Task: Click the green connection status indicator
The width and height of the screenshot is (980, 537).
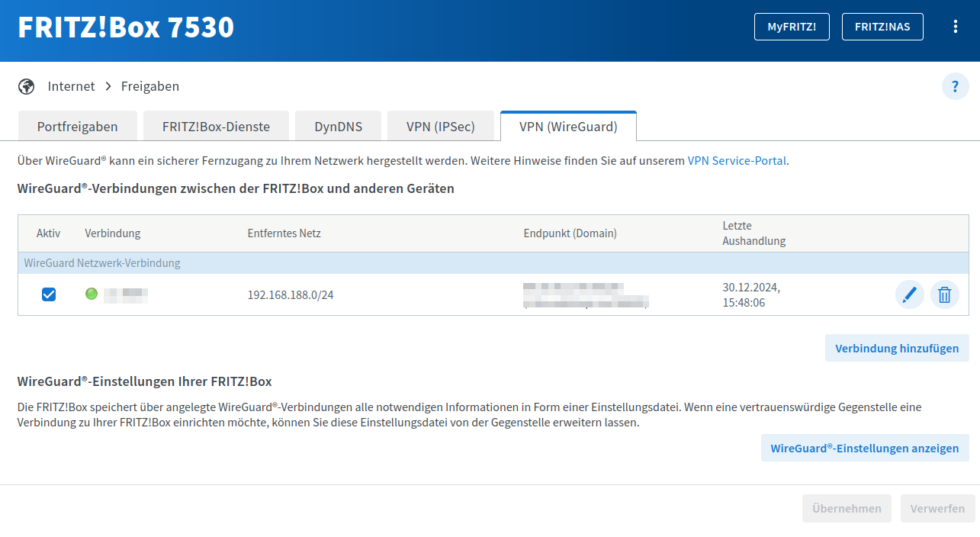Action: coord(92,294)
